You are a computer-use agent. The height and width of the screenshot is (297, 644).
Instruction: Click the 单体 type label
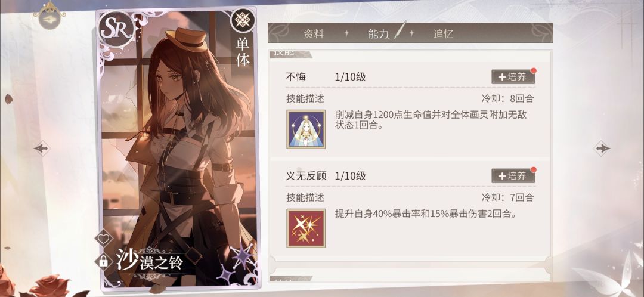(x=242, y=54)
